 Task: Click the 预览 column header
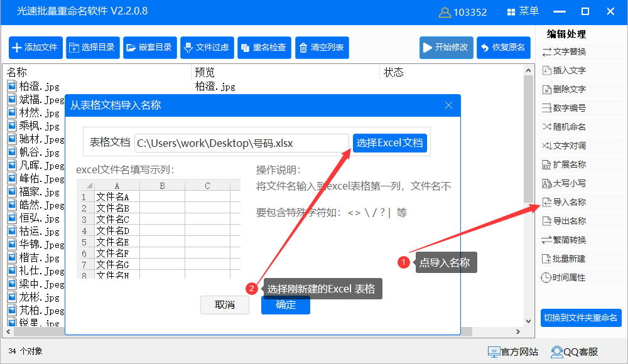[x=205, y=72]
